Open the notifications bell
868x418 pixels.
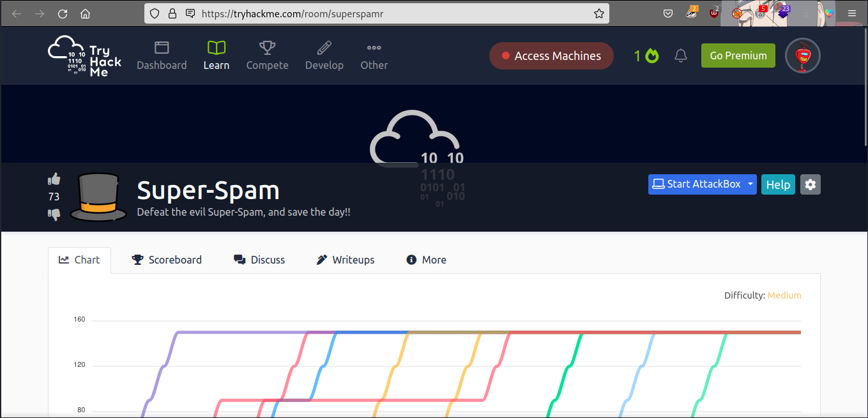click(x=681, y=56)
